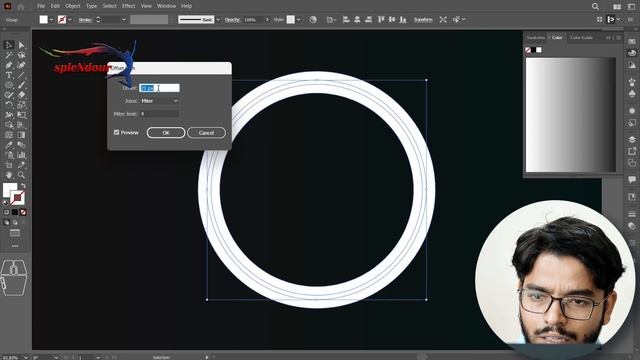Open Layers panel from right dock

tap(632, 139)
